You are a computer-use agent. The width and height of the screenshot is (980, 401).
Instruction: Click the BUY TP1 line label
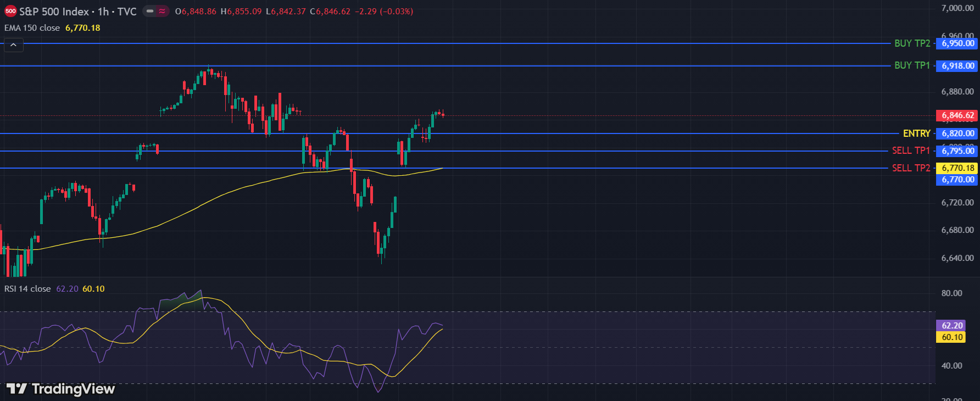[912, 65]
